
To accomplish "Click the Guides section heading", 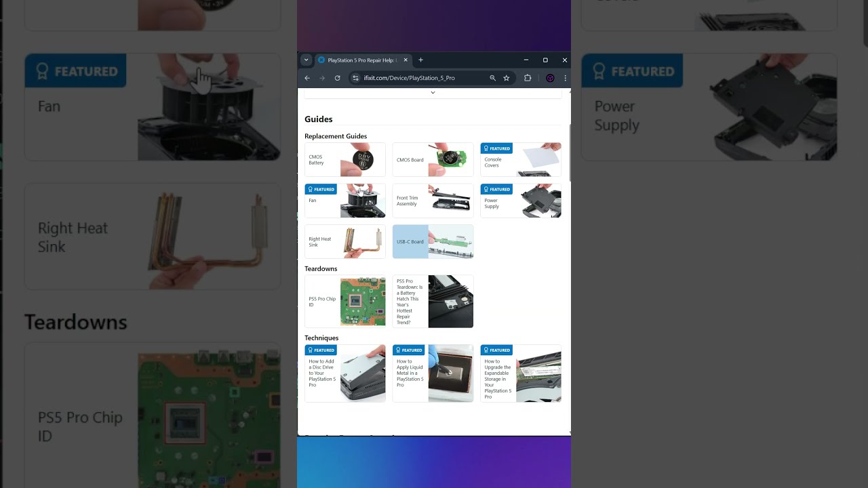I will (319, 119).
